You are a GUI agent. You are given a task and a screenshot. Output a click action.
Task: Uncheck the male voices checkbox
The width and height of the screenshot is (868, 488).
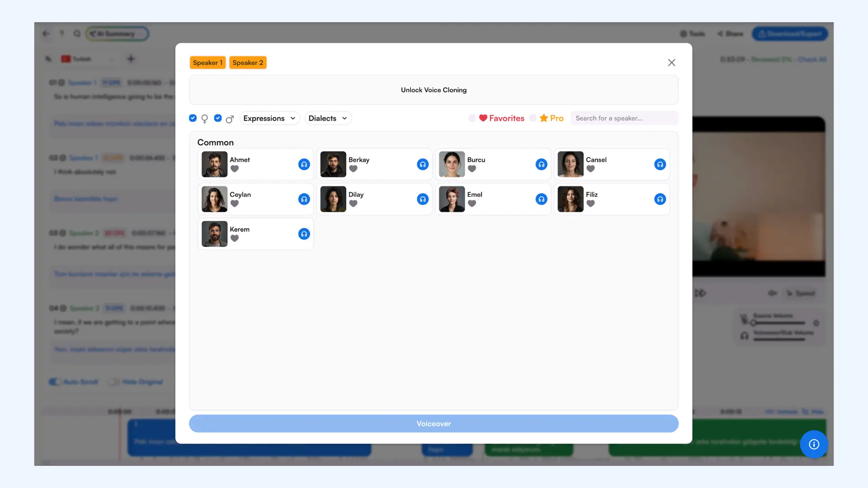(218, 118)
